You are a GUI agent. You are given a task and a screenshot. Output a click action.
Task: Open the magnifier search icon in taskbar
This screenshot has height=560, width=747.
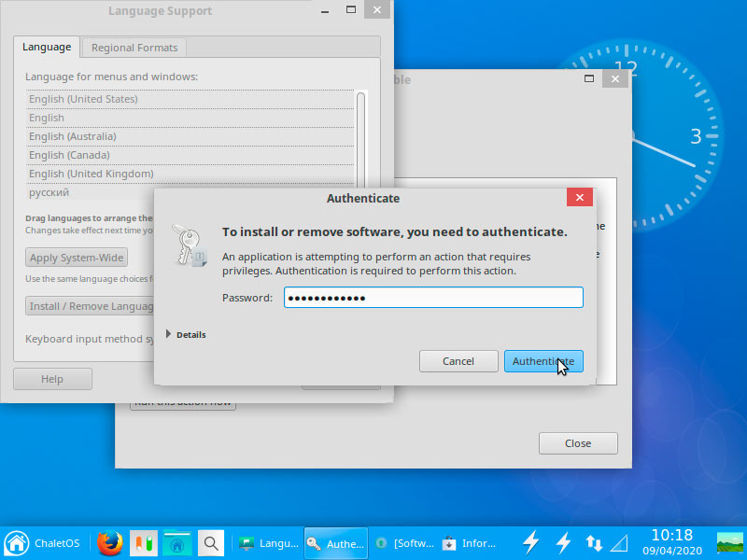(x=211, y=543)
